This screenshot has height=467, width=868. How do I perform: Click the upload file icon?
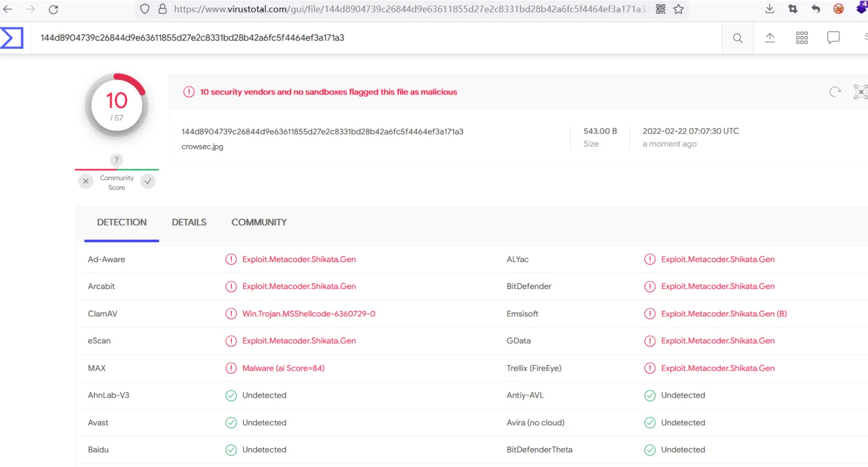click(x=770, y=37)
